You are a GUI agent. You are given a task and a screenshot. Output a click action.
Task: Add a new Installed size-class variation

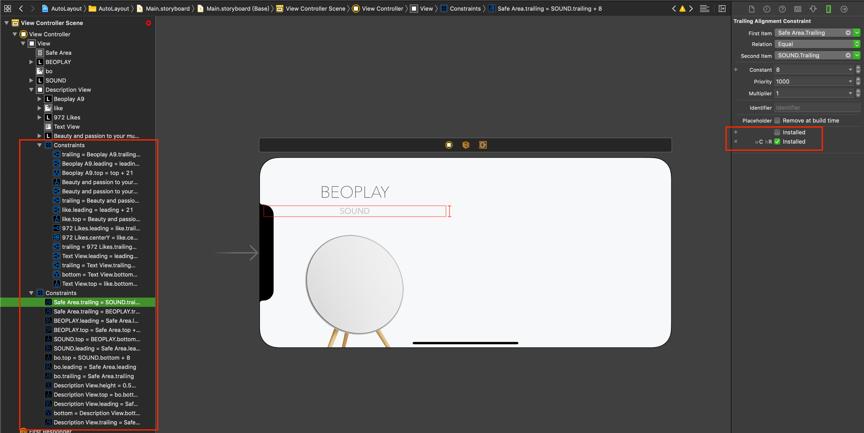pyautogui.click(x=736, y=132)
